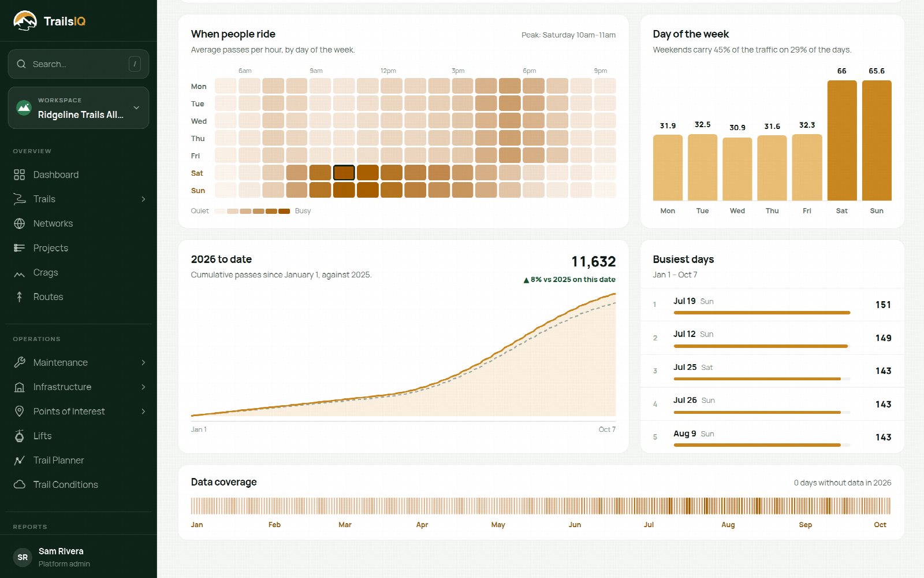Navigate to Trail Conditions
924x578 pixels.
click(79, 484)
